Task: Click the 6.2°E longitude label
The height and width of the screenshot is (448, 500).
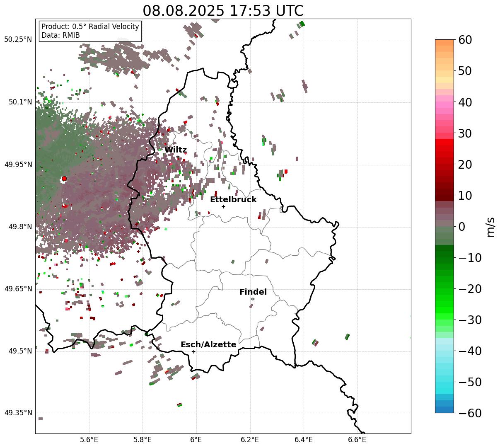Action: 250,439
